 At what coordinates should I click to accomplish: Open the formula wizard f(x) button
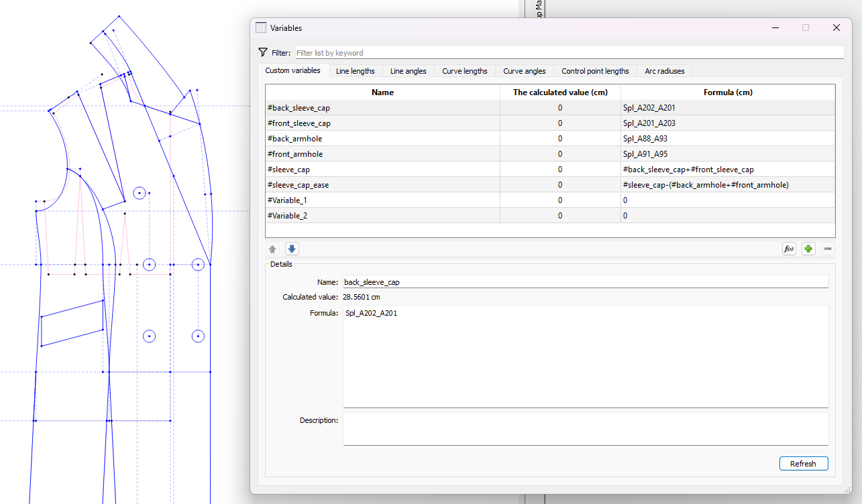pyautogui.click(x=789, y=249)
